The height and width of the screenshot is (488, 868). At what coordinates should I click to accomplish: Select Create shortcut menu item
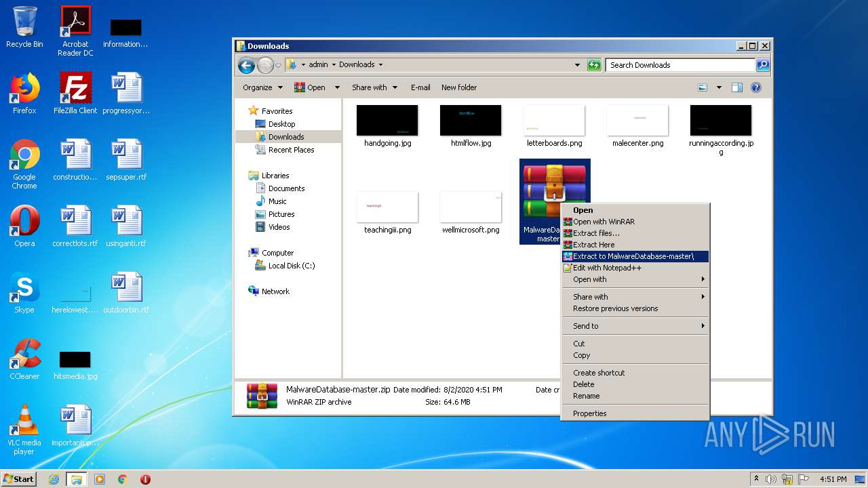point(635,373)
